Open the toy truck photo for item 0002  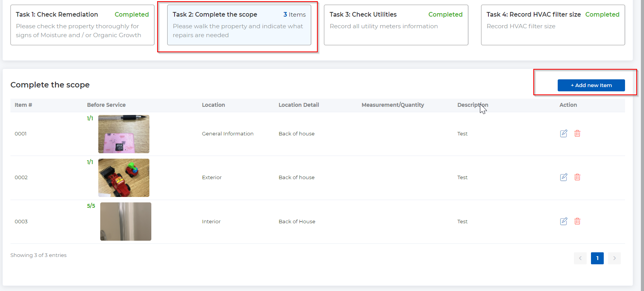(x=124, y=178)
